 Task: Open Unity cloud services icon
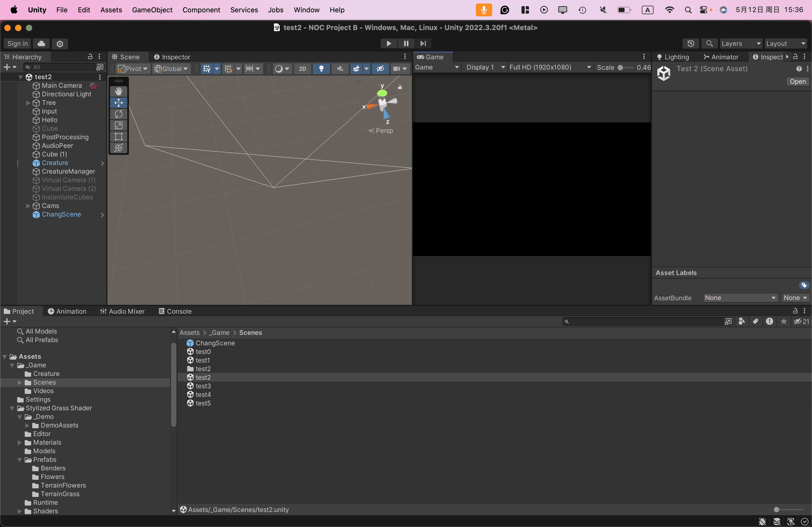(x=41, y=44)
